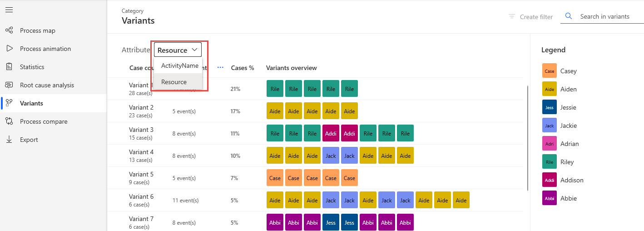Click the Create filter button
This screenshot has height=231, width=644.
point(530,17)
